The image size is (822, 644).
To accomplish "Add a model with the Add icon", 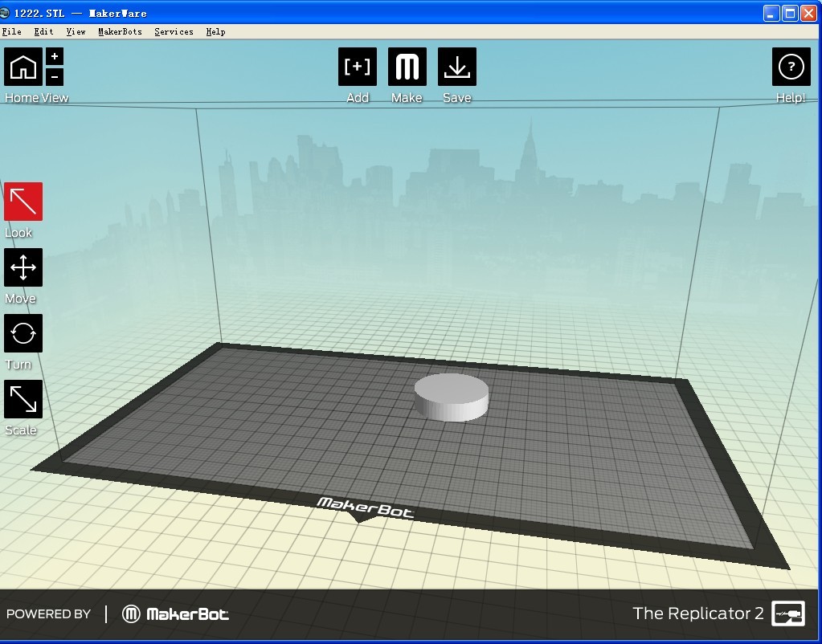I will [x=358, y=67].
